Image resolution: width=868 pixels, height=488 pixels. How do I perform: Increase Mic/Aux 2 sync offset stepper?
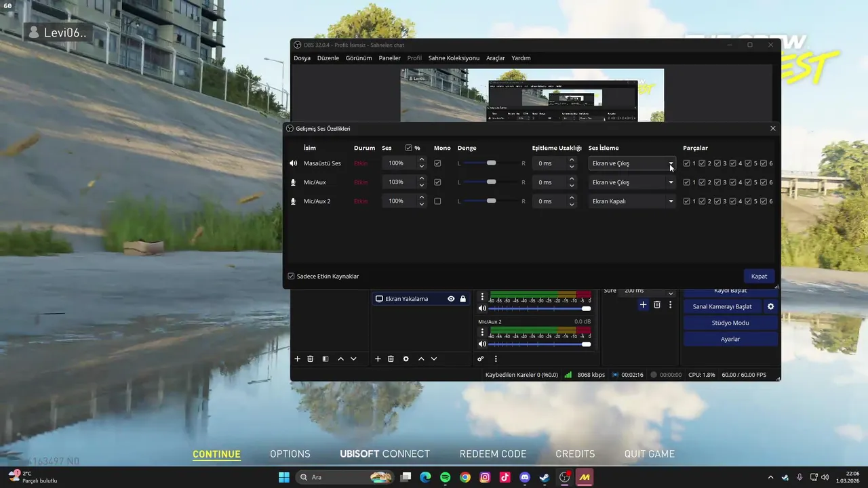click(572, 198)
